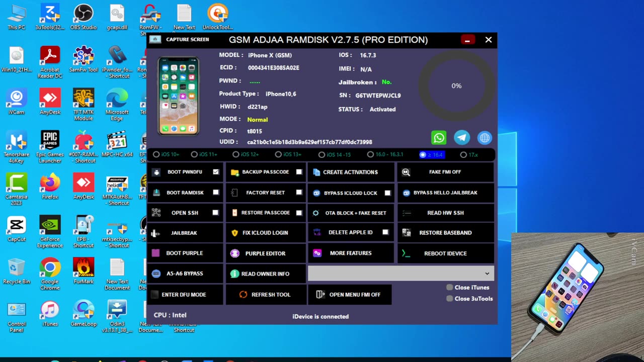Screen dimensions: 644x362
Task: Select the iOS 12+ radio button
Action: coord(236,154)
